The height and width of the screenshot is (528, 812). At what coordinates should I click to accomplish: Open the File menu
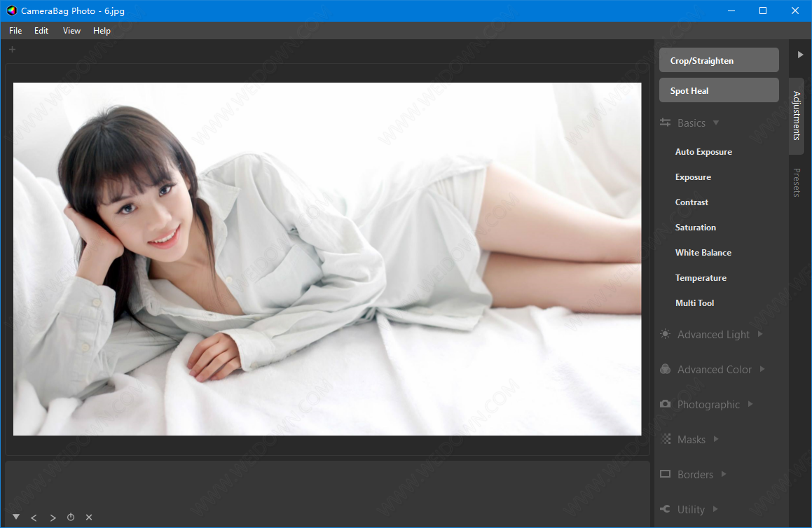[x=15, y=31]
